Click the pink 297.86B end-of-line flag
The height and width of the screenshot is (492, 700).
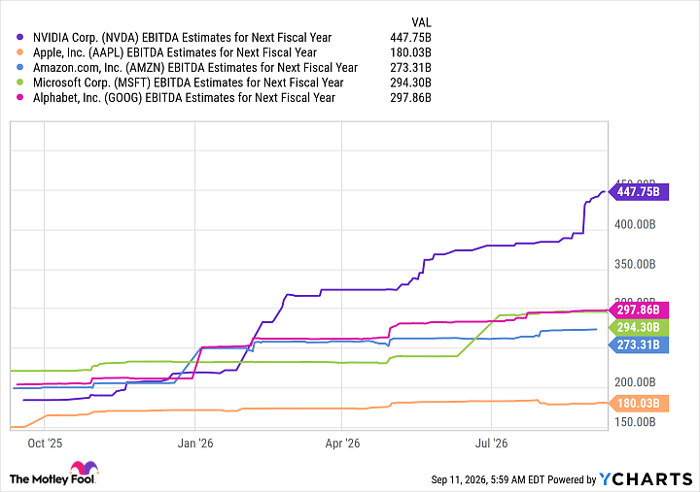click(639, 310)
